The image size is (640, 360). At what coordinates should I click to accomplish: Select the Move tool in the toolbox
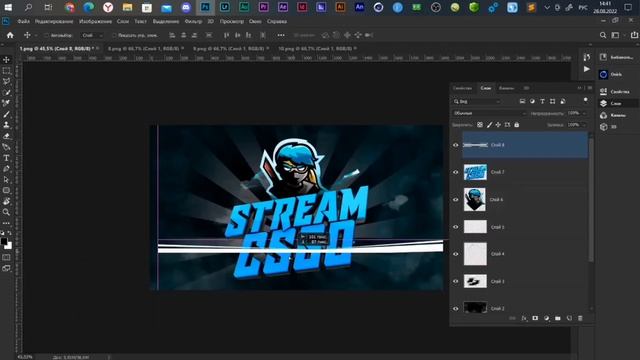point(6,60)
